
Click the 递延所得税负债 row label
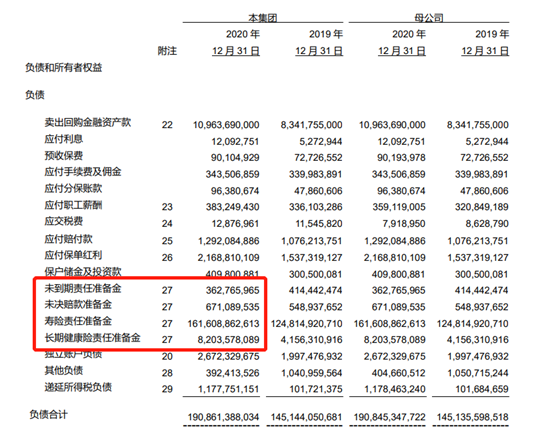click(78, 387)
